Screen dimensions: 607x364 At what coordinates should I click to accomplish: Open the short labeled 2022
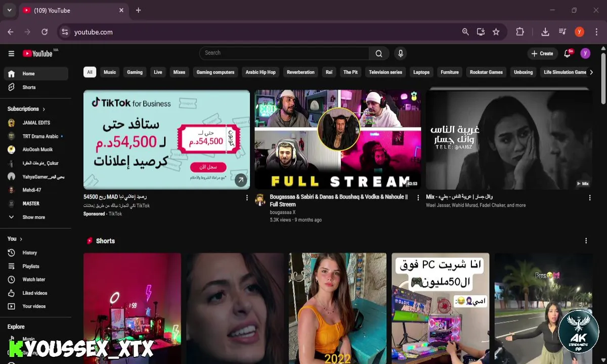[x=337, y=308]
